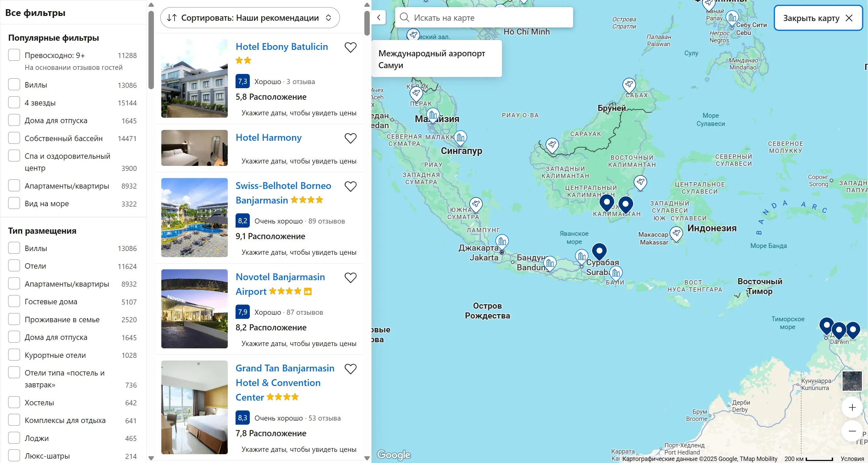The width and height of the screenshot is (868, 463).
Task: Favorite Swiss-Belhotel Borneo Banjarmasin with heart
Action: click(350, 187)
